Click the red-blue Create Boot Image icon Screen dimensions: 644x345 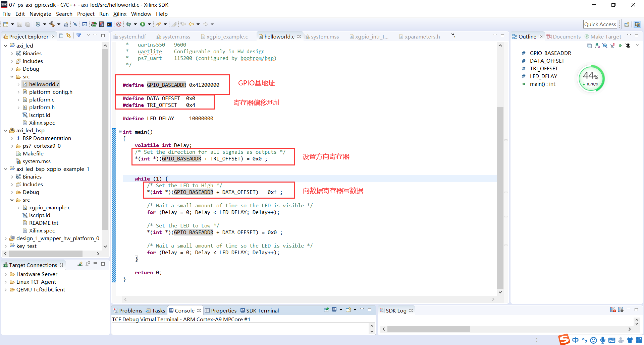(x=102, y=24)
